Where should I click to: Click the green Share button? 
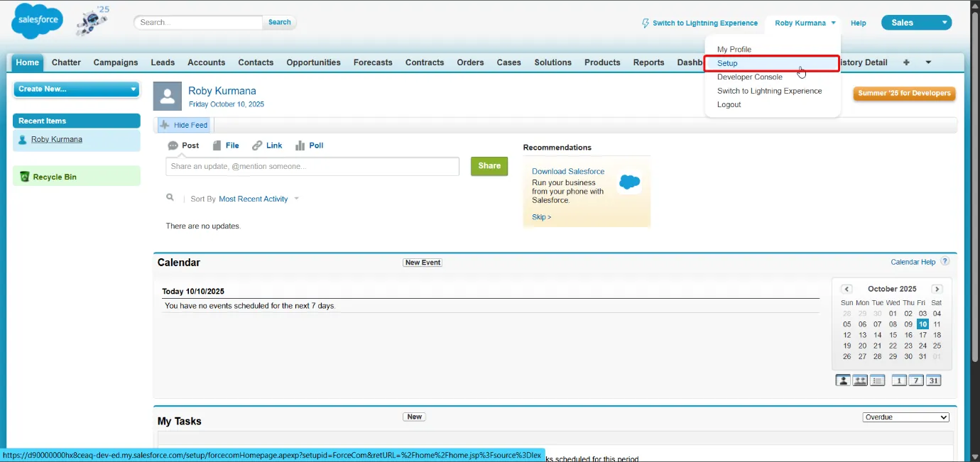click(489, 166)
